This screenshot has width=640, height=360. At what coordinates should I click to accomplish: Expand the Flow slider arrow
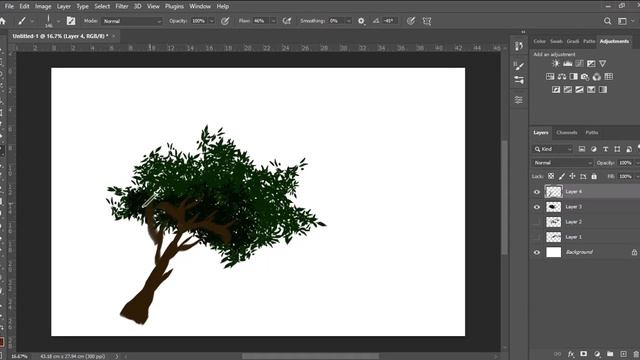pyautogui.click(x=273, y=21)
